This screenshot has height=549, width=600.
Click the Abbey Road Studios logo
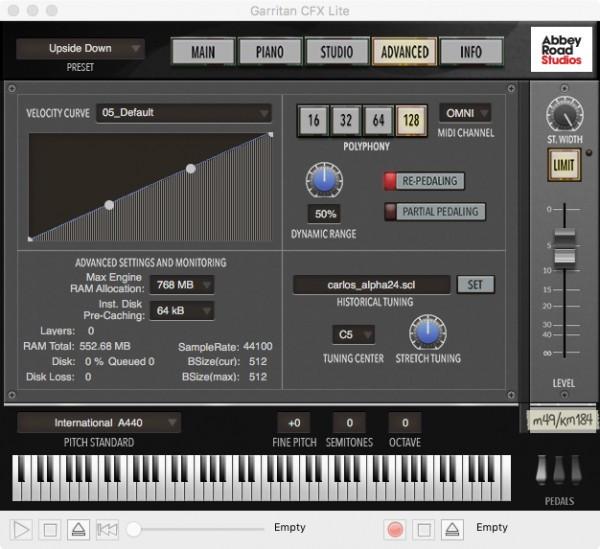click(x=561, y=49)
